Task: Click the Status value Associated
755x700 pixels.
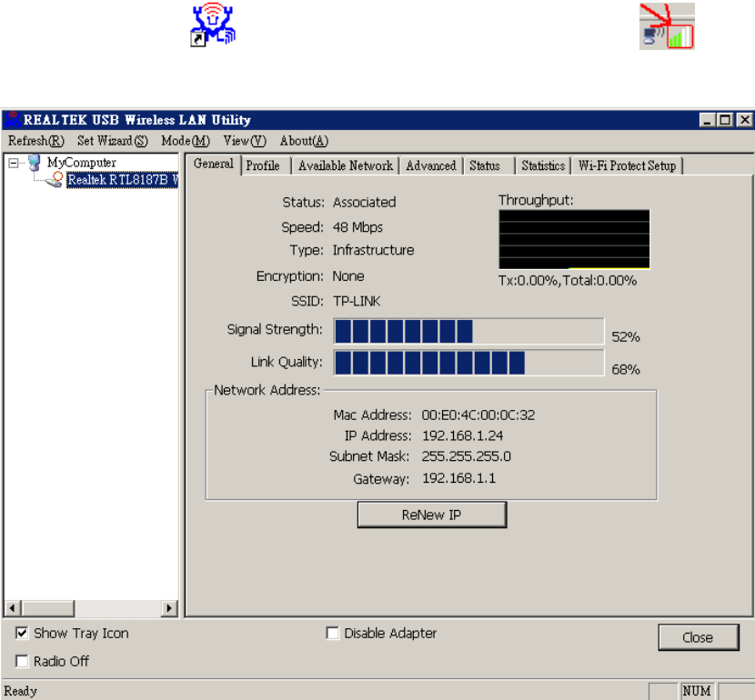Action: coord(364,202)
